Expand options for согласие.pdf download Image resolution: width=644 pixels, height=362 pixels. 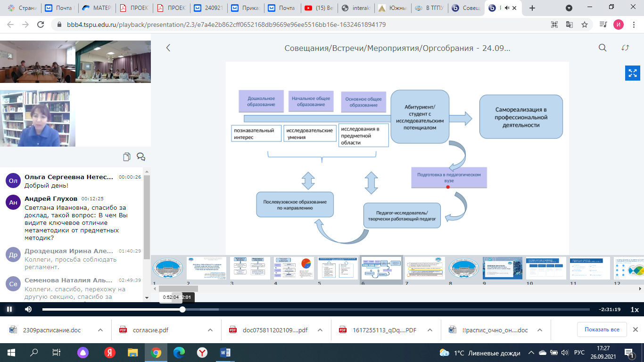pos(210,330)
